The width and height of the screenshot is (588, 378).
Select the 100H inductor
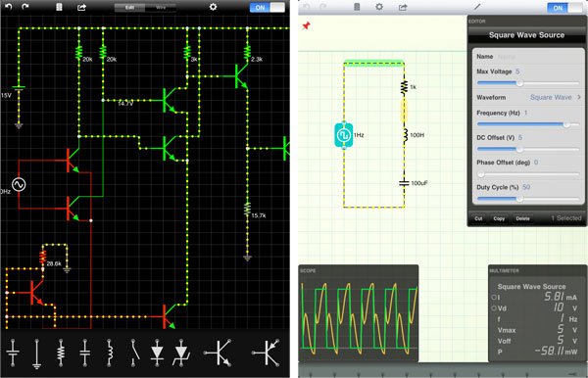coord(405,135)
